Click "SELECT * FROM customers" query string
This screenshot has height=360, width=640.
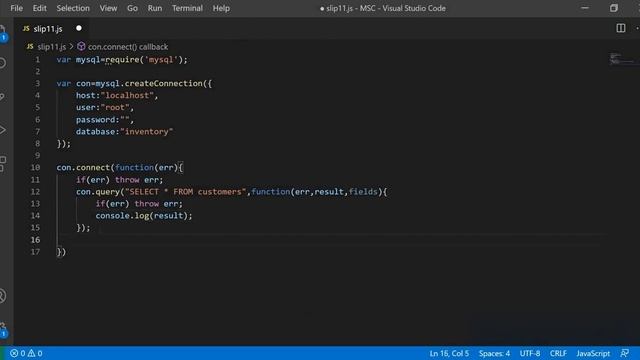(186, 191)
